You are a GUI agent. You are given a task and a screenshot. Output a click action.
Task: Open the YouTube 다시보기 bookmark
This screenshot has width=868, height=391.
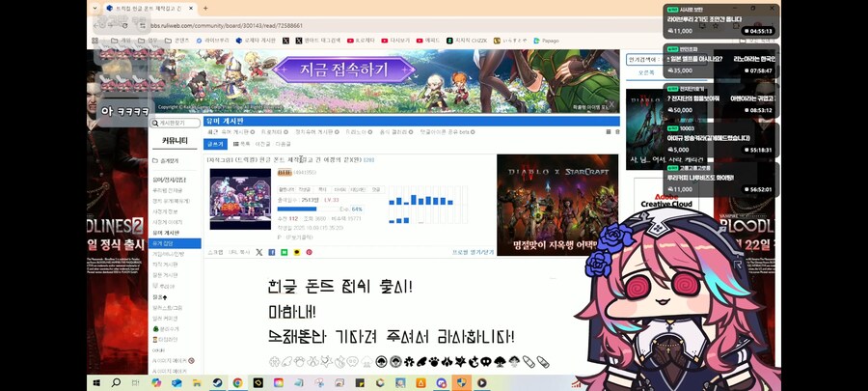(395, 41)
